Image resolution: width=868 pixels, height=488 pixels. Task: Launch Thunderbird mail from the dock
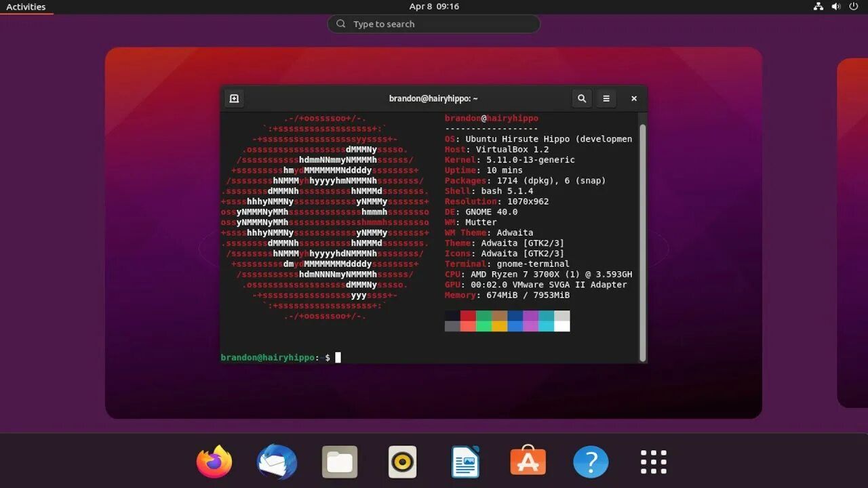coord(277,462)
